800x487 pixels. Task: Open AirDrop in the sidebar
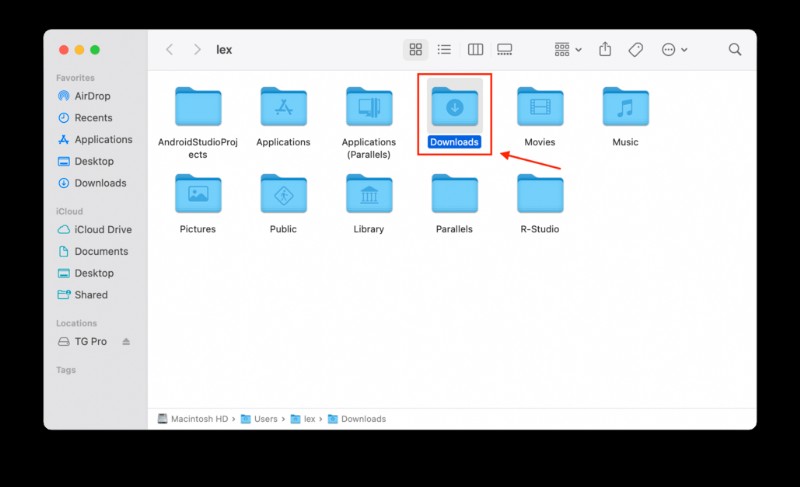pos(84,96)
